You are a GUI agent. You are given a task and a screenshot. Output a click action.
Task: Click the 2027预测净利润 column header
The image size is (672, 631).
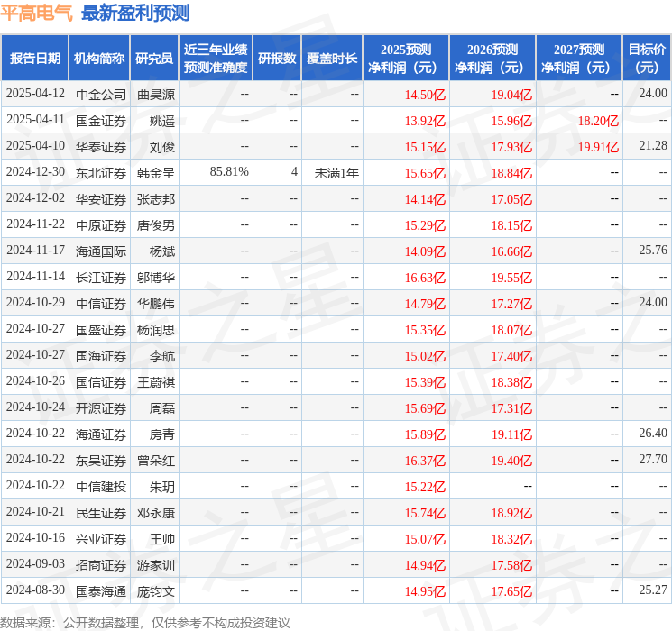pyautogui.click(x=579, y=59)
